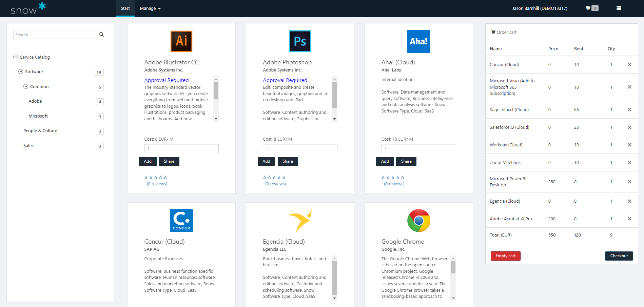
Task: Select Microsoft category in sidebar
Action: [38, 116]
